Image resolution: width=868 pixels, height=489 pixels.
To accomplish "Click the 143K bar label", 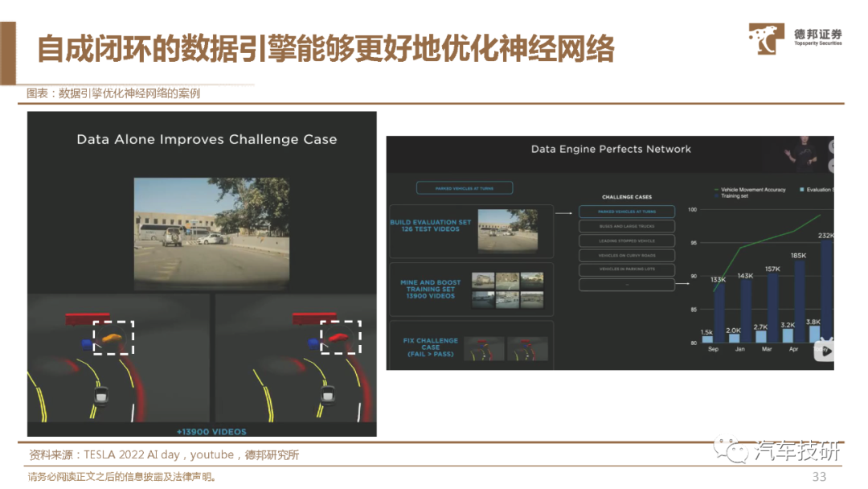I will [745, 276].
